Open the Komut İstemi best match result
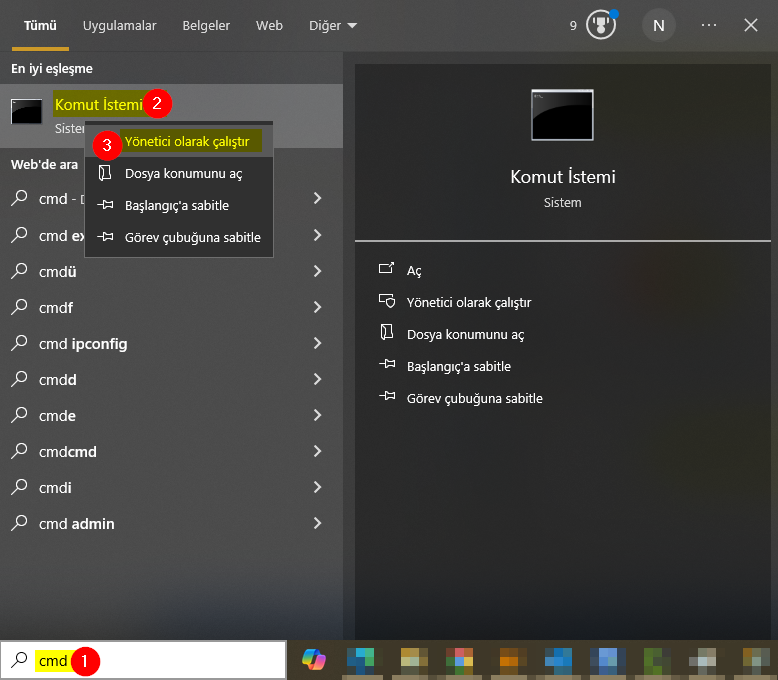Screen dimensions: 778x680 click(x=171, y=116)
